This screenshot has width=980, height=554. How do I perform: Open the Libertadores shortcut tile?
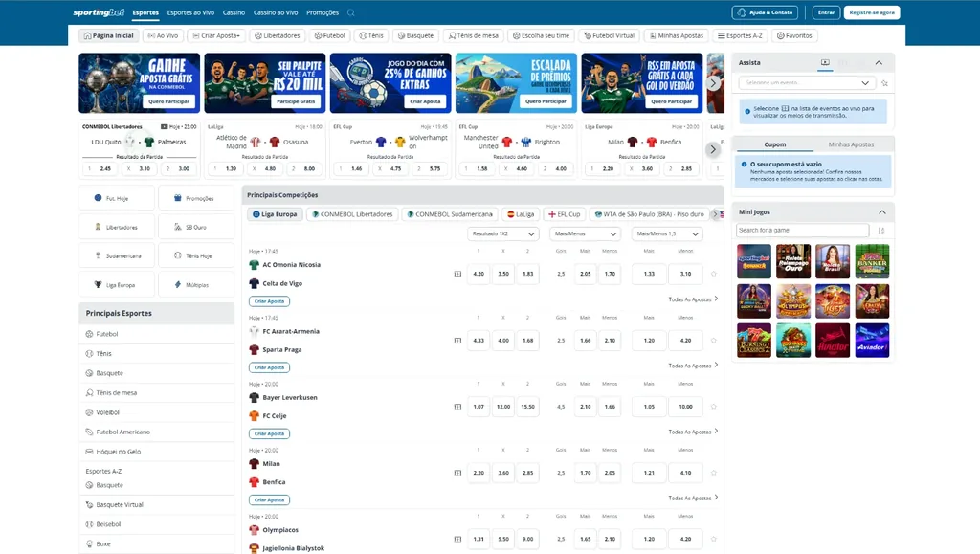coord(117,227)
